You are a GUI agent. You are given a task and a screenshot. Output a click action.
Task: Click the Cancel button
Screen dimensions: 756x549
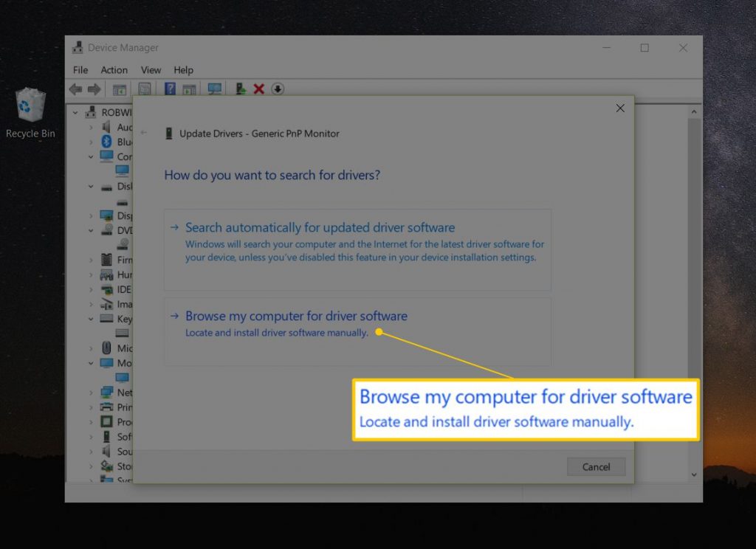tap(596, 466)
